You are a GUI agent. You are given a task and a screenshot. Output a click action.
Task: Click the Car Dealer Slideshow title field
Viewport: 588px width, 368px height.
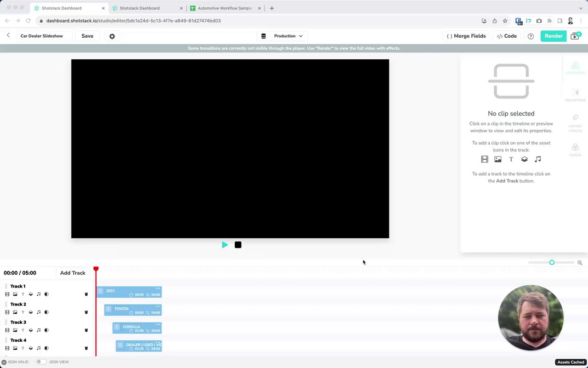pos(44,36)
